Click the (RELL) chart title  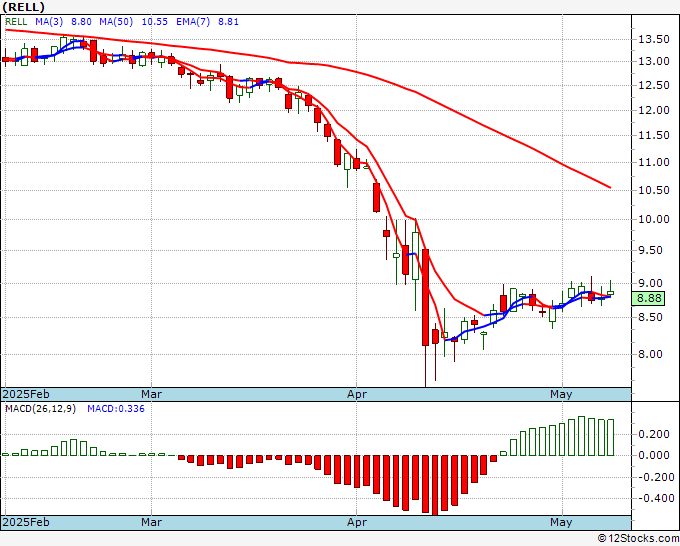click(23, 7)
